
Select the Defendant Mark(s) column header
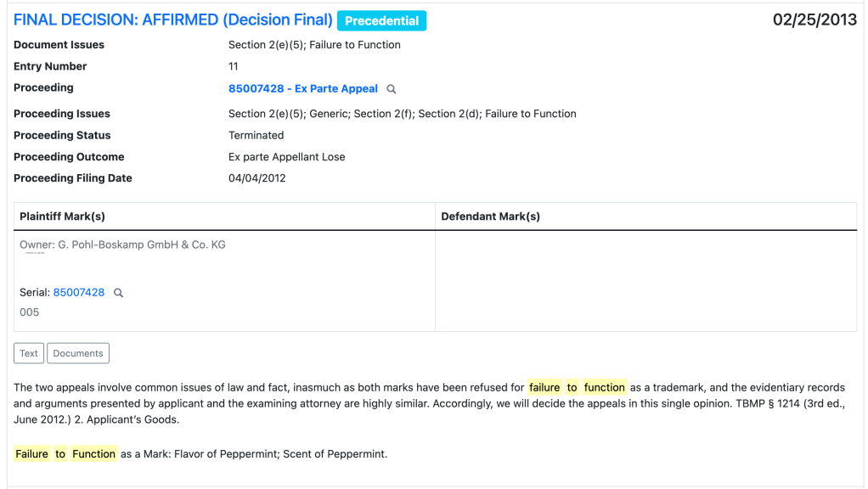click(491, 216)
